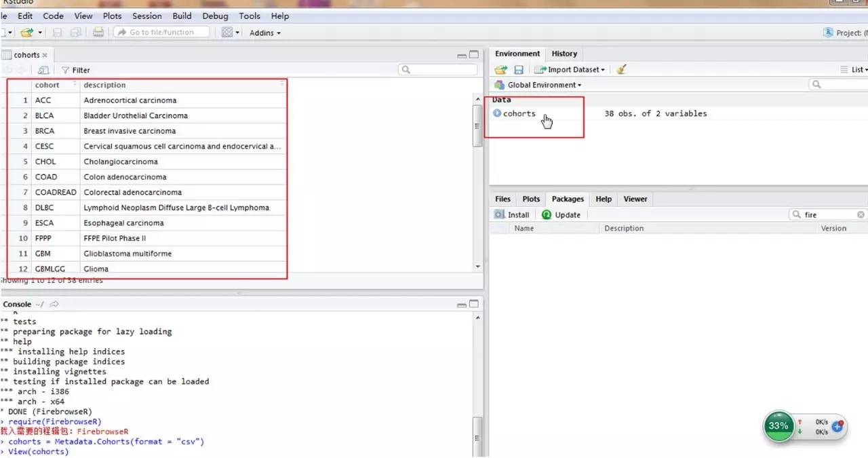Maximize the Console pane
The width and height of the screenshot is (868, 458).
coord(474,304)
